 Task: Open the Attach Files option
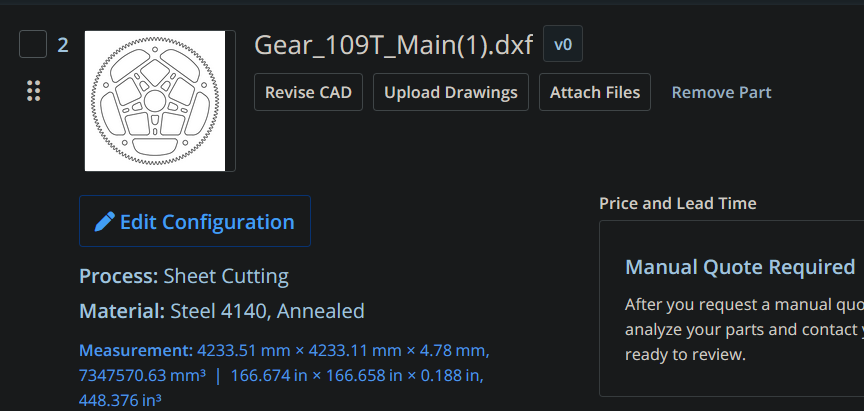click(595, 92)
